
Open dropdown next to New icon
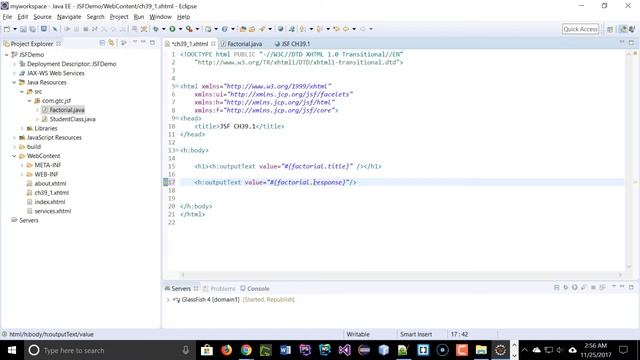[x=15, y=29]
